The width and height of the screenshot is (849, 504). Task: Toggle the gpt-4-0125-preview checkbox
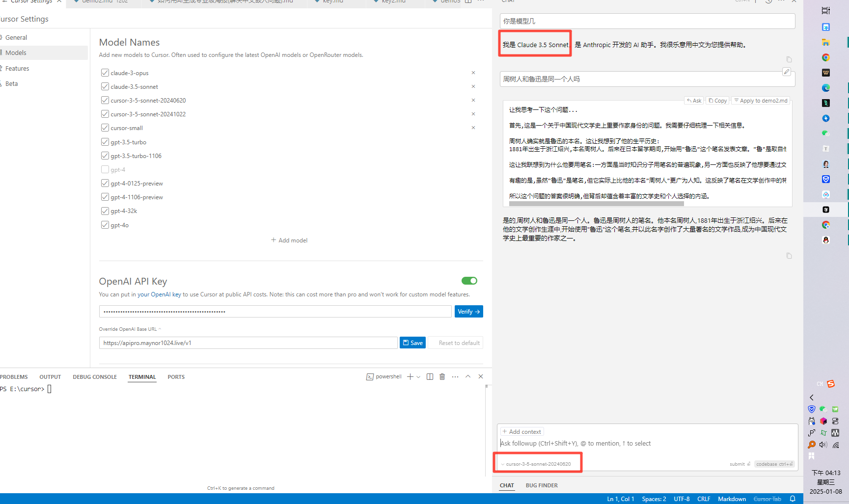105,183
